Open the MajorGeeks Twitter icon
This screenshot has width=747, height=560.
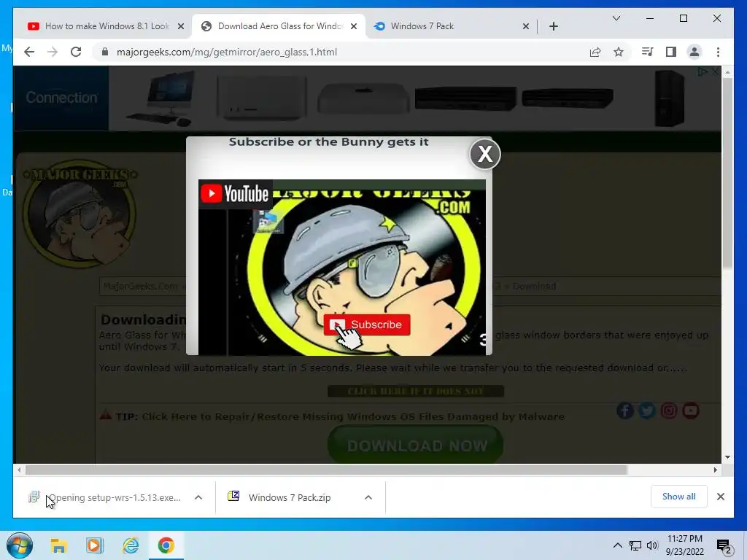pyautogui.click(x=647, y=411)
